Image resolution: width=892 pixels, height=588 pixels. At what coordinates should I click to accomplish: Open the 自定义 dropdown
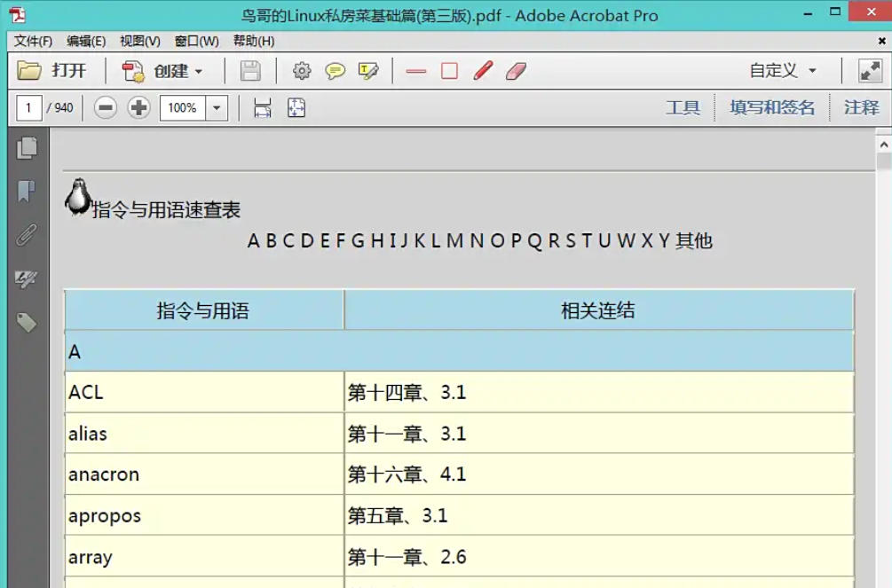point(783,71)
